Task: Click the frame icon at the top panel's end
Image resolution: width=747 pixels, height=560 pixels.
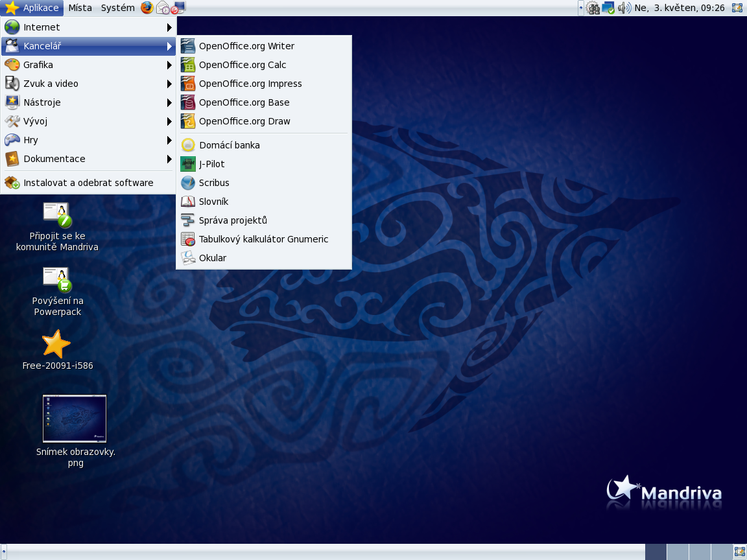Action: tap(737, 8)
